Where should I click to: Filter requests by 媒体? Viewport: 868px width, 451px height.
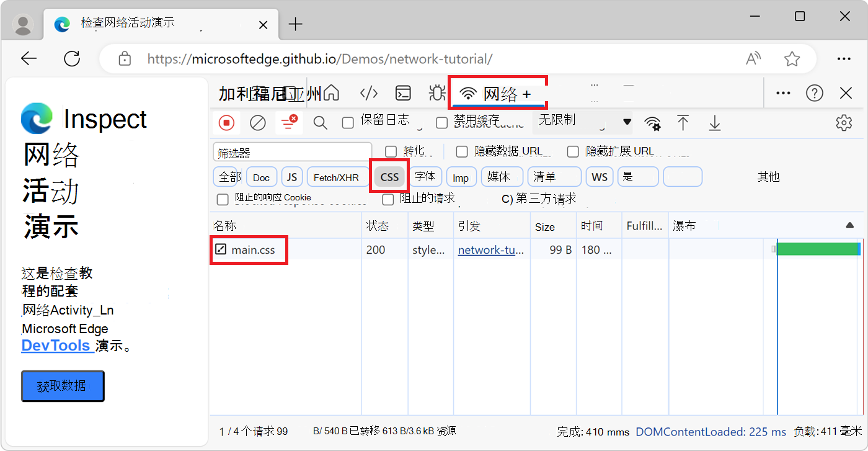502,177
